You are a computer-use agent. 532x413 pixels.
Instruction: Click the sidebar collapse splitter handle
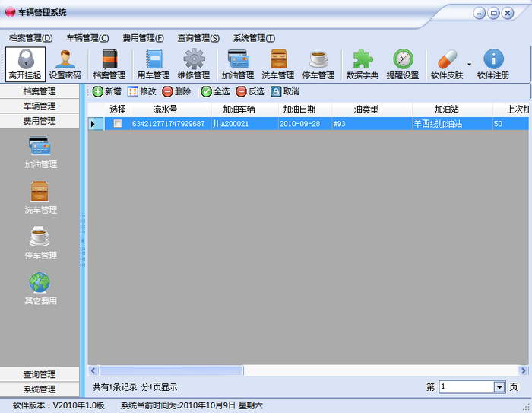82,240
